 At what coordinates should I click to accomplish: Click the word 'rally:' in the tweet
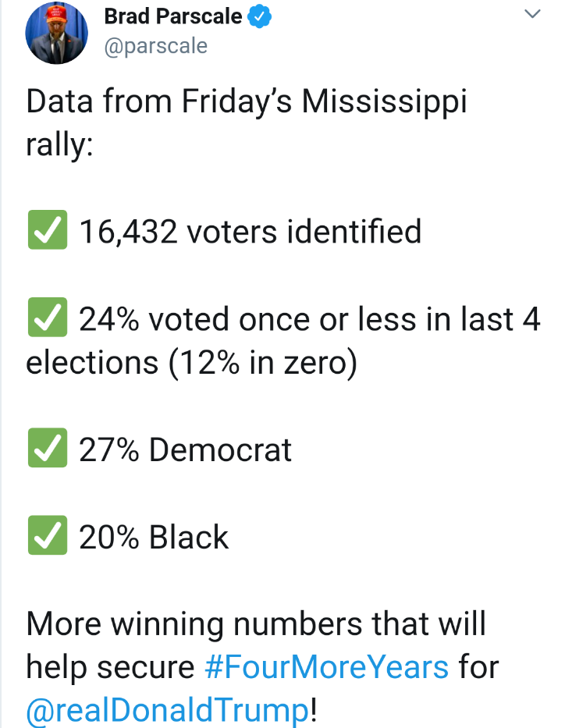tap(59, 145)
